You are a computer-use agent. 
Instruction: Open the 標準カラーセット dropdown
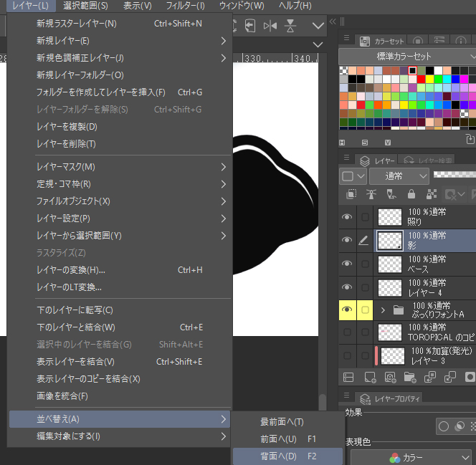[406, 56]
